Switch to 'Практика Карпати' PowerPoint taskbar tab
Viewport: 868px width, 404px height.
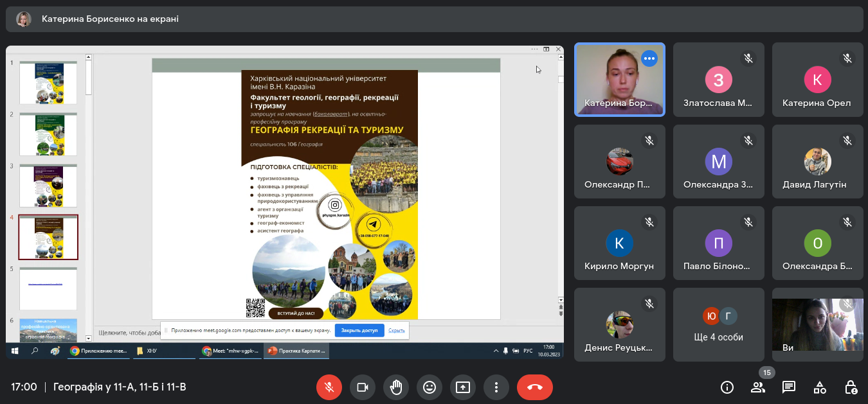click(x=297, y=351)
